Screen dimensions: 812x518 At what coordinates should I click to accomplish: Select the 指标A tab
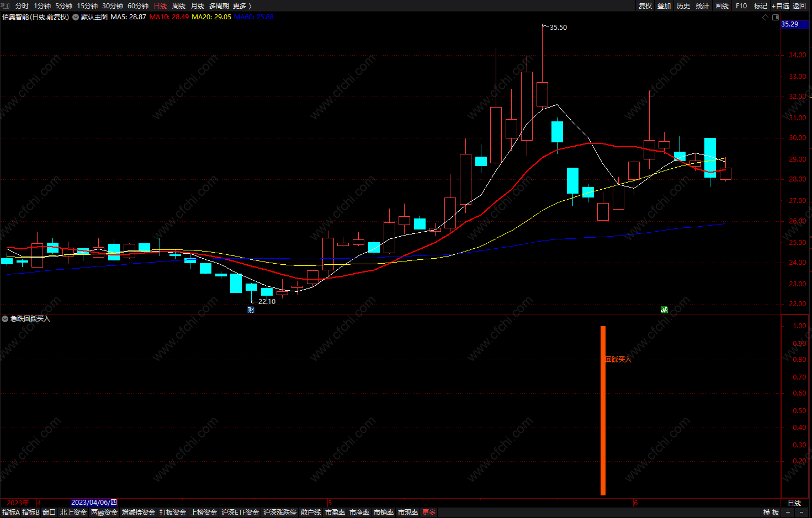pos(10,512)
